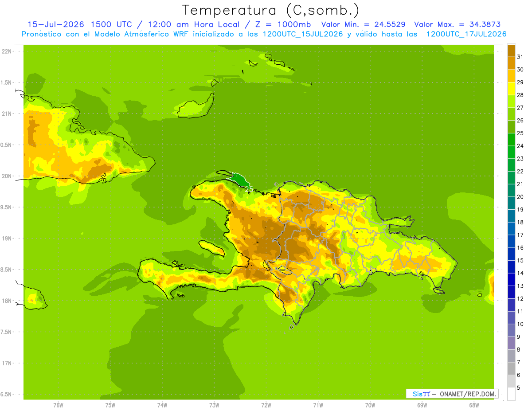Click the yellow-green swatch between 27 and 28
Image resolution: width=532 pixels, height=411 pixels.
tap(511, 101)
